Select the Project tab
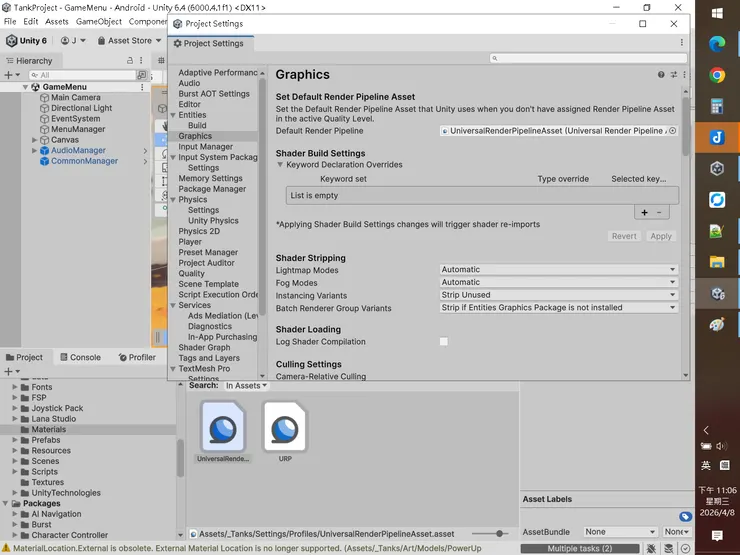 (x=25, y=357)
